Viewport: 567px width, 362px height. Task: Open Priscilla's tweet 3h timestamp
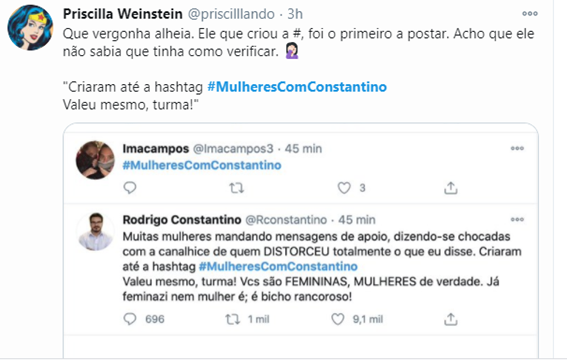click(x=295, y=14)
